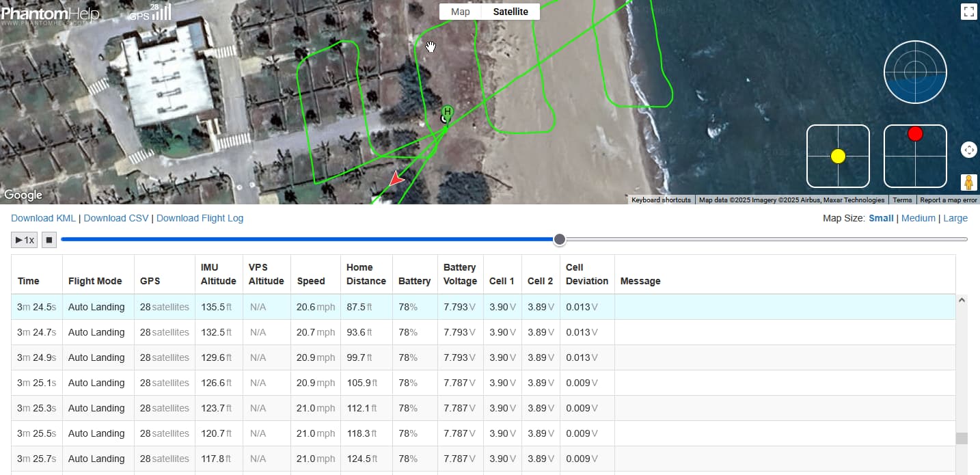This screenshot has height=475, width=980.
Task: Select the Satellite view tab
Action: [x=511, y=12]
